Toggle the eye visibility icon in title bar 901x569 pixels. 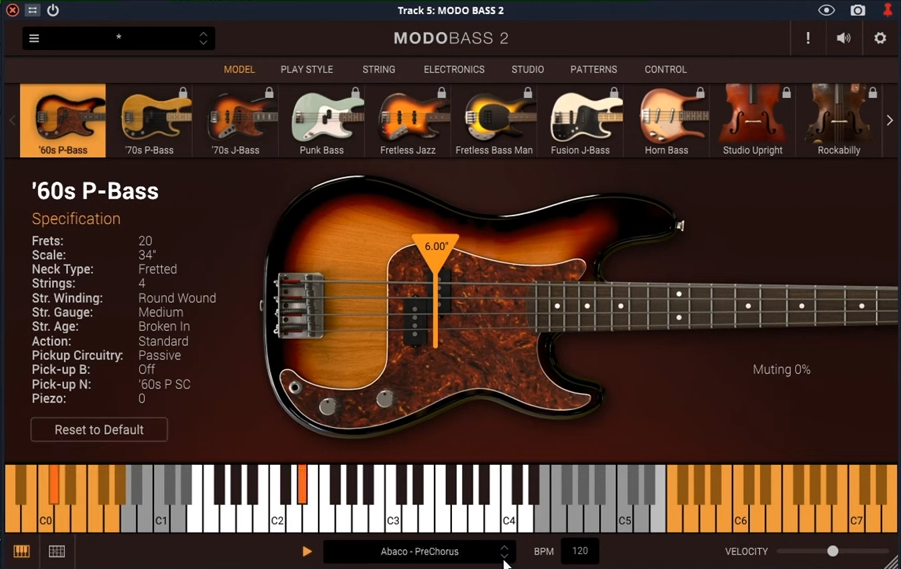(826, 10)
